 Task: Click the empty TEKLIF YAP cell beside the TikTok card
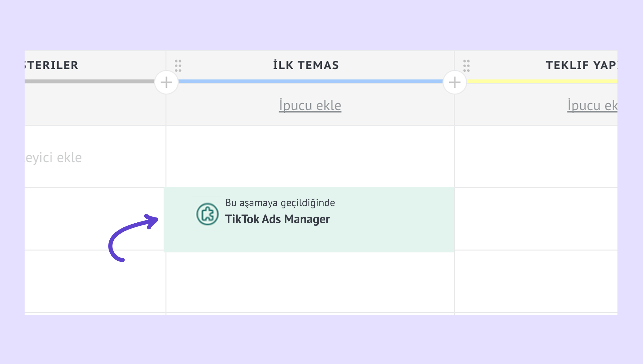tap(536, 219)
